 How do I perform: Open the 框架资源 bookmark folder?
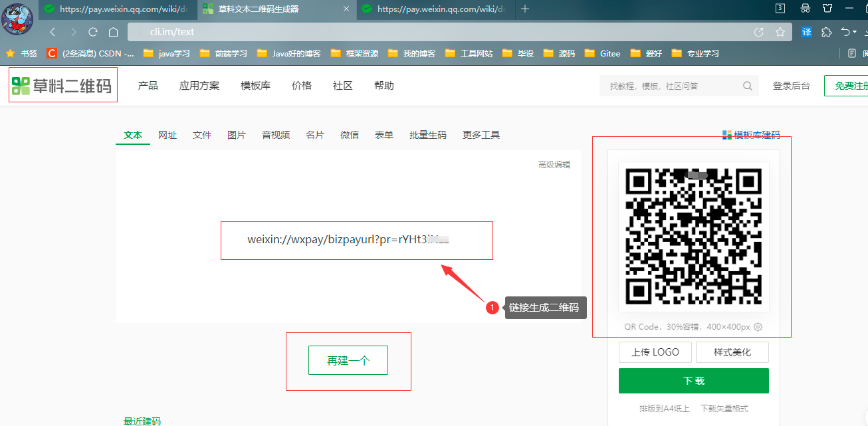coord(355,53)
